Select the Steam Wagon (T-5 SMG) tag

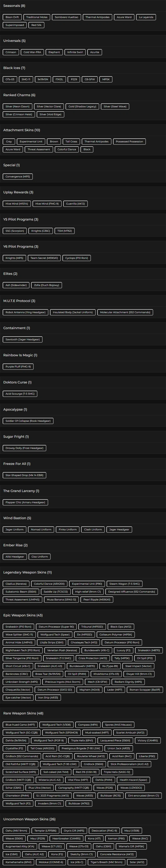pos(124,584)
